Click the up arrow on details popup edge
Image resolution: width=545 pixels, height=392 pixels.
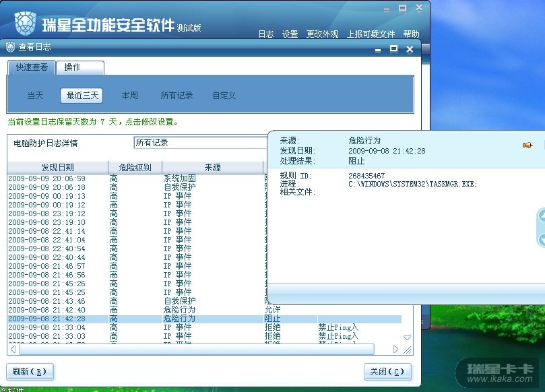click(542, 216)
